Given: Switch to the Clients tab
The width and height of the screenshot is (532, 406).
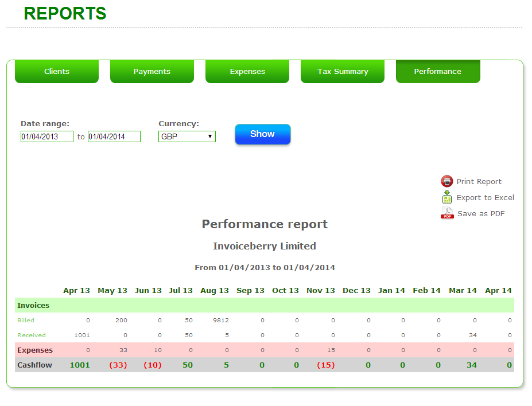Looking at the screenshot, I should tap(56, 71).
